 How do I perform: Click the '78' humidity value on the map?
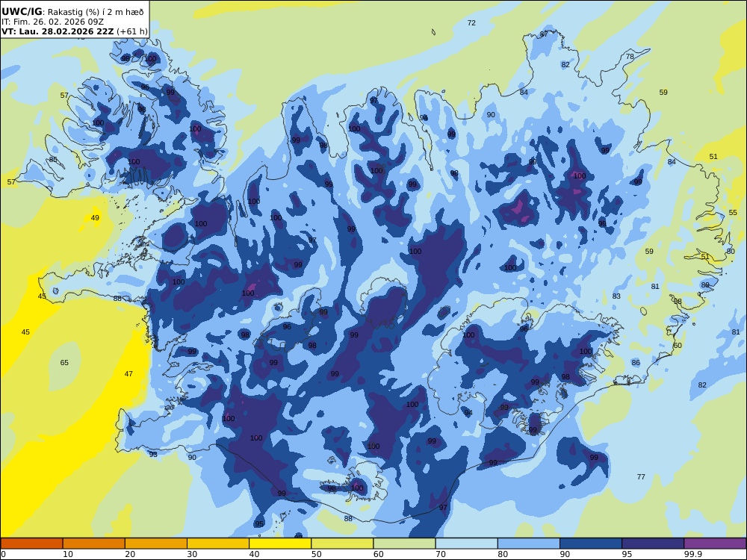pos(630,57)
